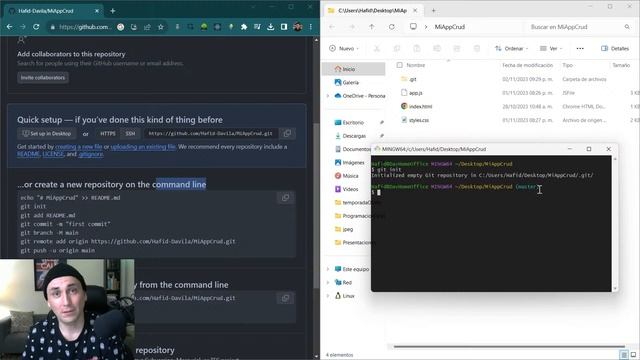Close the Hafid-Davila/MiAppCrud Chrome tab
Viewport: 640px width, 360px height.
tap(97, 11)
